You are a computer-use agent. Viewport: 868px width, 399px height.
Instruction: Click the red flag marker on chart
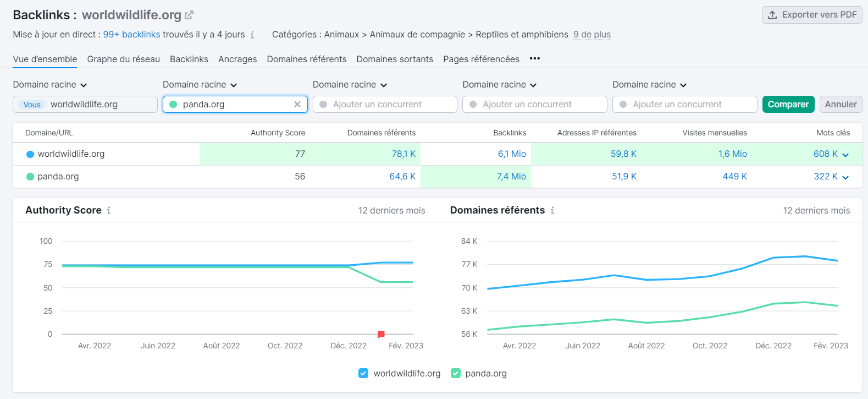tap(381, 334)
